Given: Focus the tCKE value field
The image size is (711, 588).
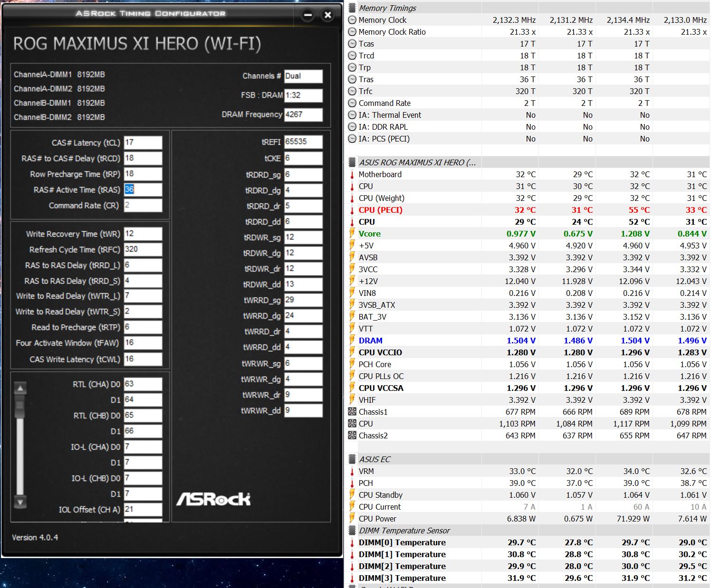Looking at the screenshot, I should tap(303, 158).
